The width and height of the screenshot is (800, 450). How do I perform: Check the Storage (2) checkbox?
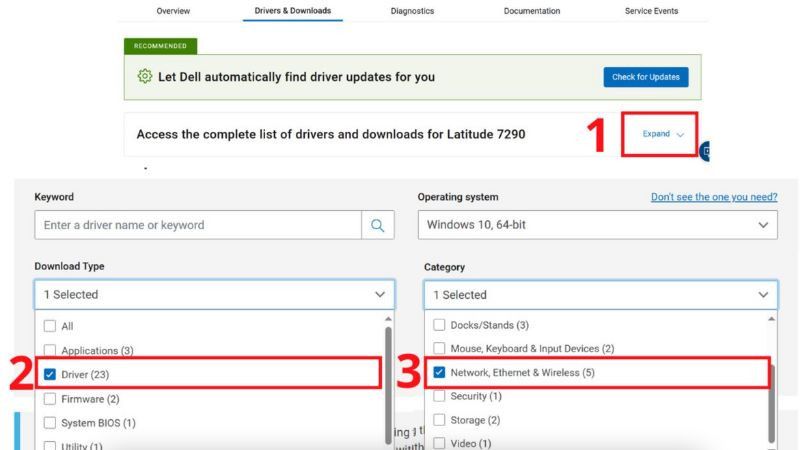pos(439,420)
